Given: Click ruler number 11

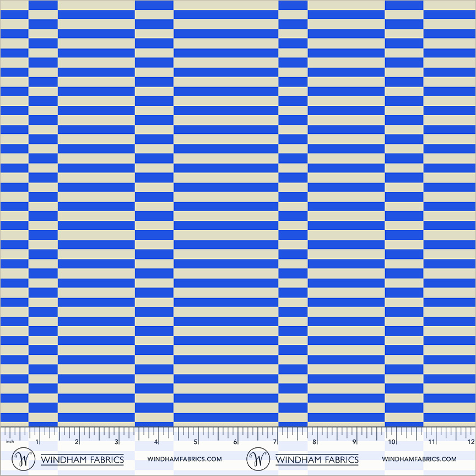Looking at the screenshot, I should tap(431, 442).
